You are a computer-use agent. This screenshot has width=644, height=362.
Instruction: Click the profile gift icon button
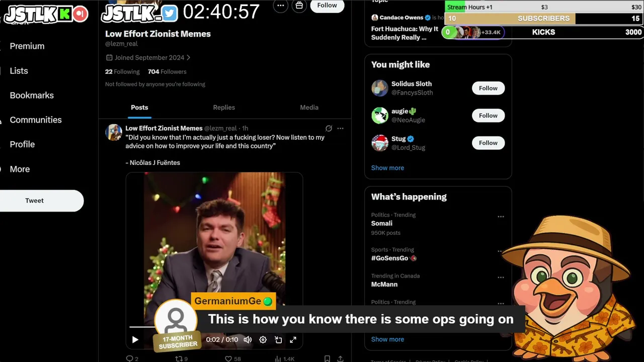pos(299,6)
